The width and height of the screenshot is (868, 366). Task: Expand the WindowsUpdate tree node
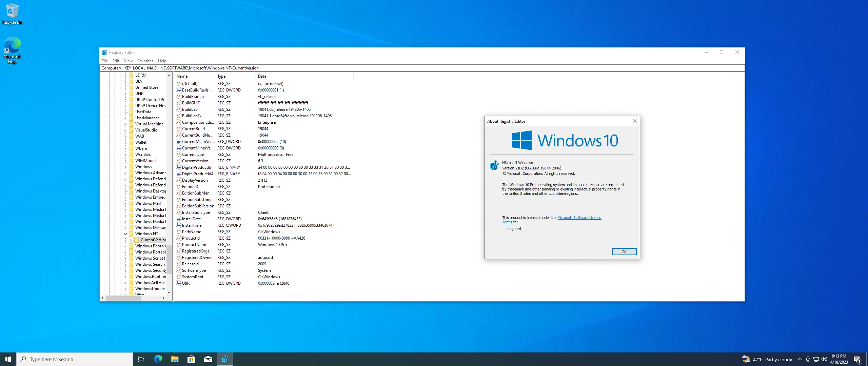[125, 289]
